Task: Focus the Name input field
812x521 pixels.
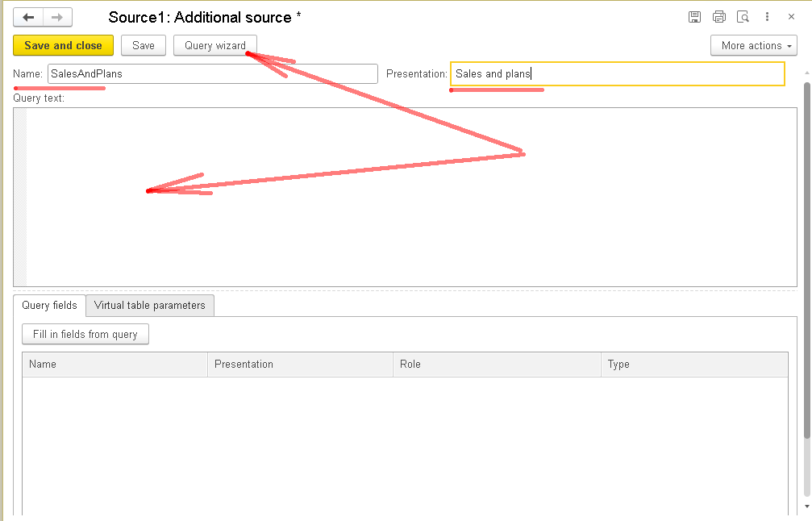Action: pyautogui.click(x=212, y=74)
